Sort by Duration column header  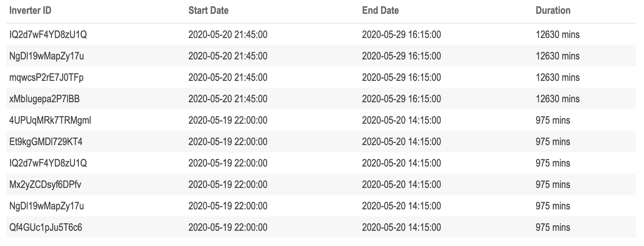pos(553,10)
